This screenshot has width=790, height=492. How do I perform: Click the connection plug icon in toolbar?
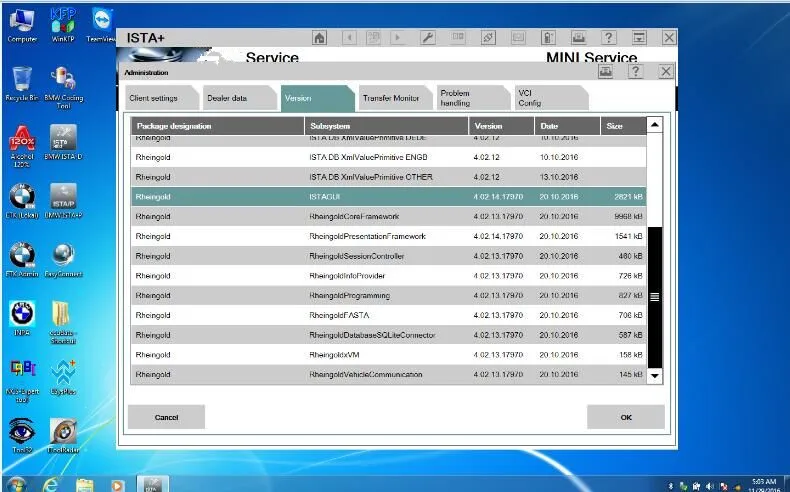pos(488,38)
